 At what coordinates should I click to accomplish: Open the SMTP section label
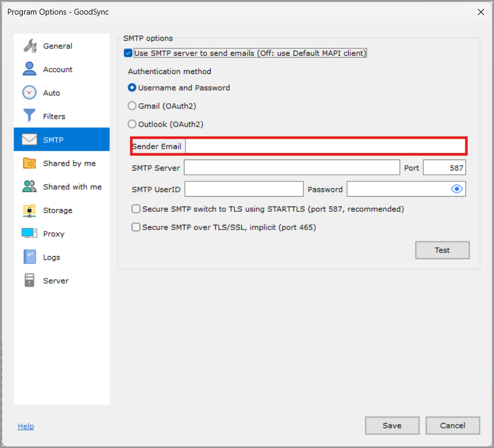53,140
